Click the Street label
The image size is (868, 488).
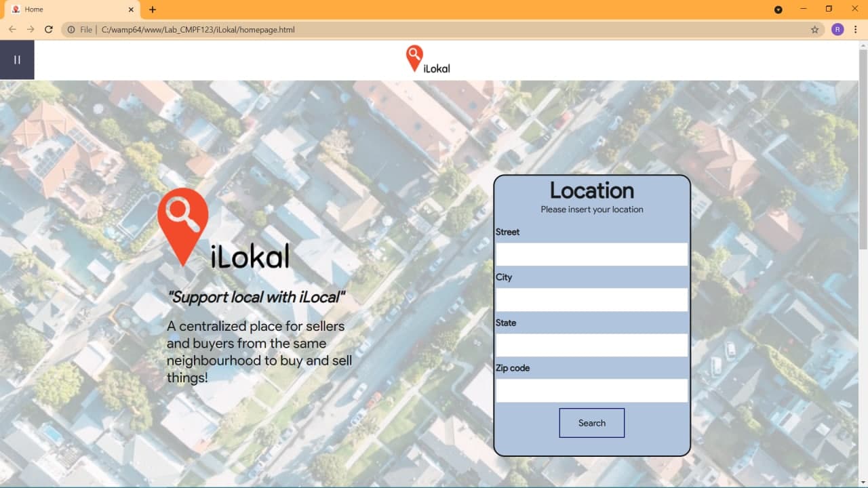click(507, 232)
